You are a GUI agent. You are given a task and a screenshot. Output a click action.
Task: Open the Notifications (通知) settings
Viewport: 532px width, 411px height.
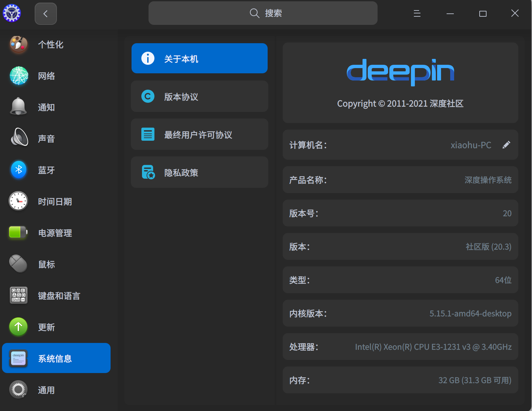[46, 107]
